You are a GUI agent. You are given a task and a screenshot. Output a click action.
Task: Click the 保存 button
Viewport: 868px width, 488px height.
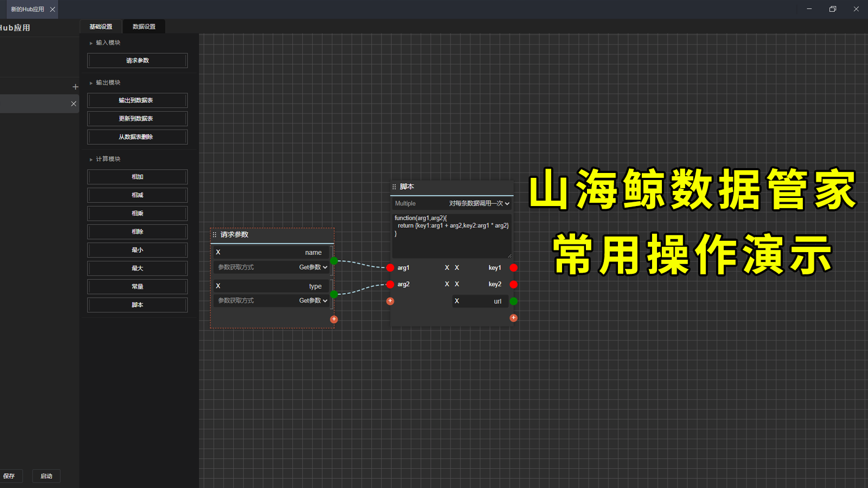point(10,476)
